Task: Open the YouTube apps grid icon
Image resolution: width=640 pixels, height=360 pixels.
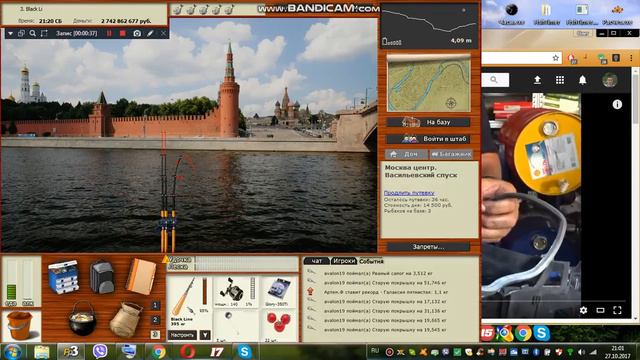Action: point(560,80)
